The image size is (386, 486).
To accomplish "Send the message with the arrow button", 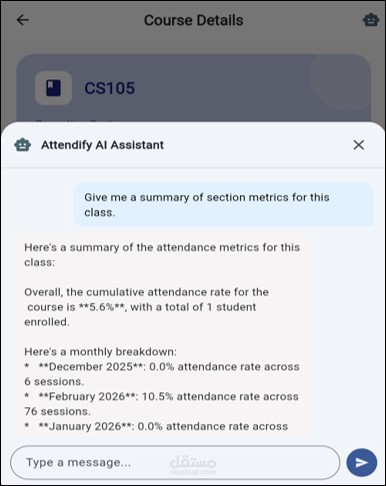I will click(362, 462).
